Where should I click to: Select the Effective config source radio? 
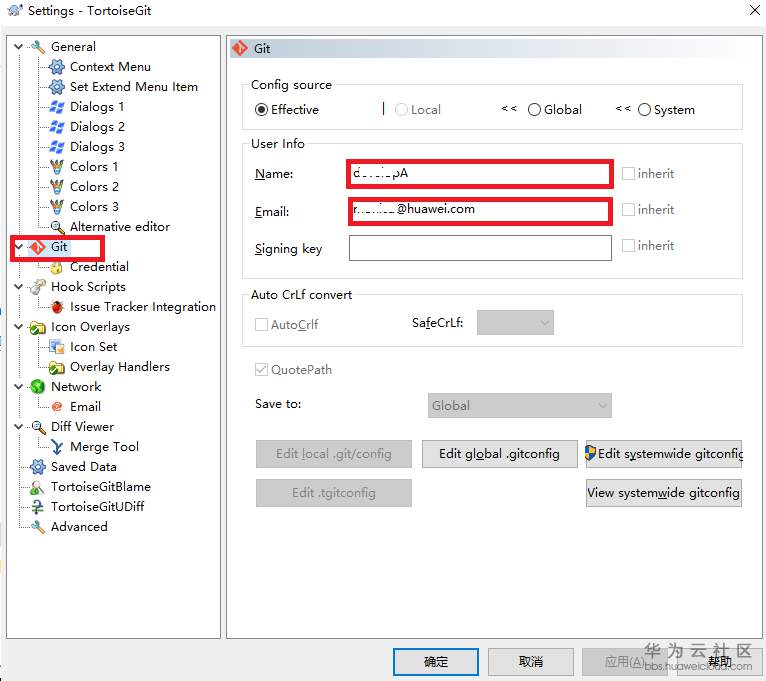click(261, 110)
